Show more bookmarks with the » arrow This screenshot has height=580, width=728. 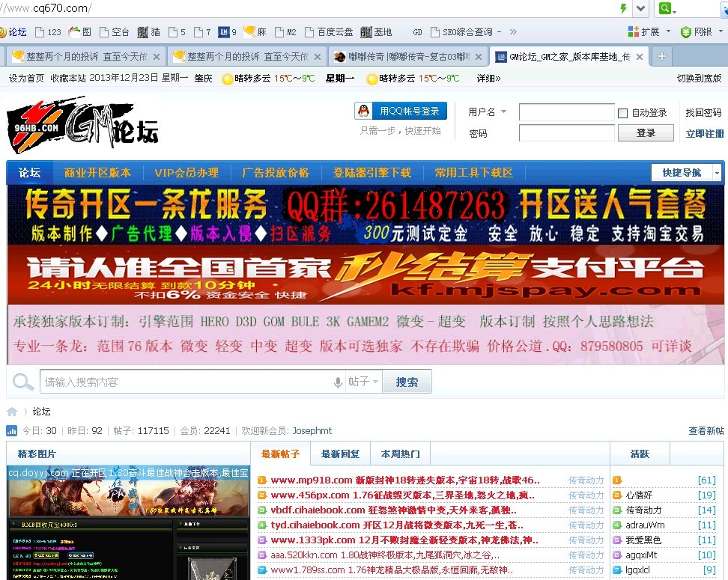point(513,32)
